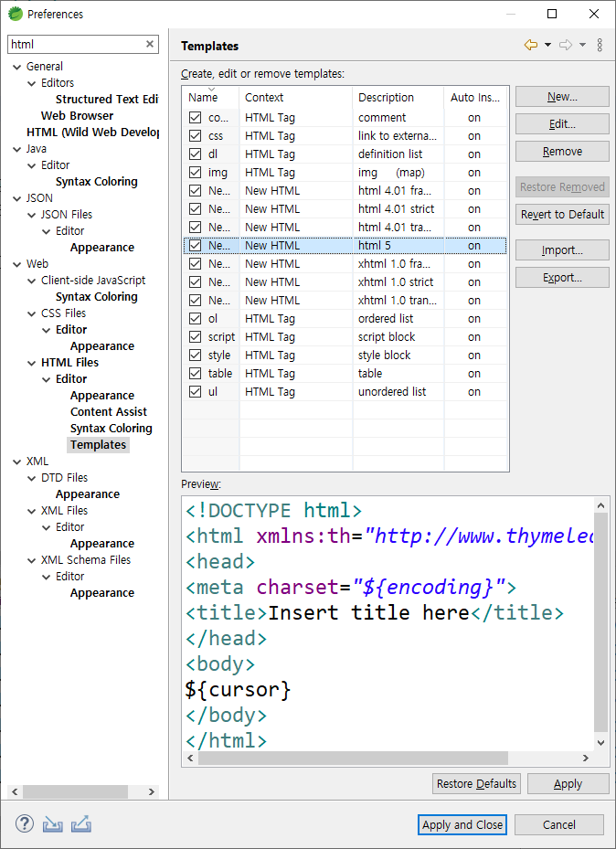This screenshot has width=616, height=849.
Task: Collapse the General tree node
Action: pyautogui.click(x=17, y=67)
